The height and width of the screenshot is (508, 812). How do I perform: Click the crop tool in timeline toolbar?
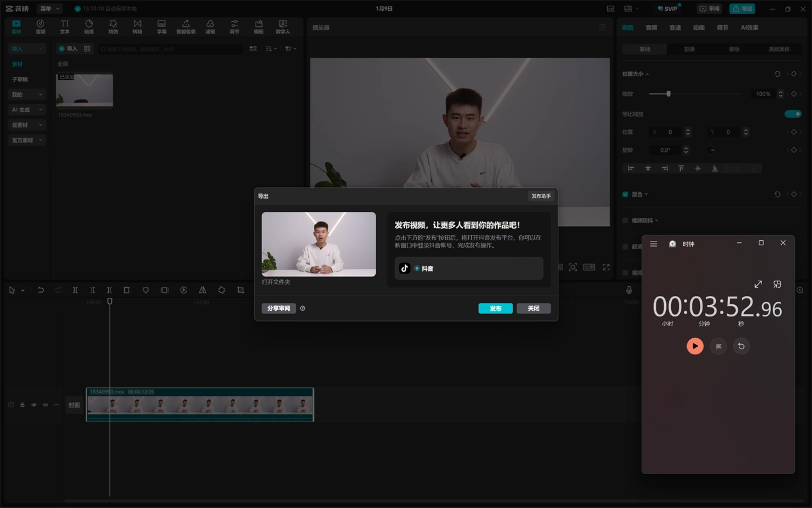click(x=241, y=290)
